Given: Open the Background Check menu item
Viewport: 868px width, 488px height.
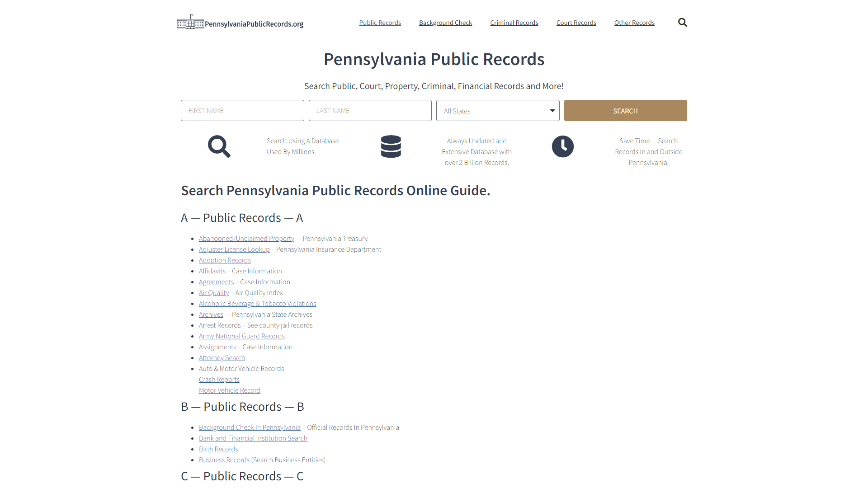Looking at the screenshot, I should (x=445, y=23).
